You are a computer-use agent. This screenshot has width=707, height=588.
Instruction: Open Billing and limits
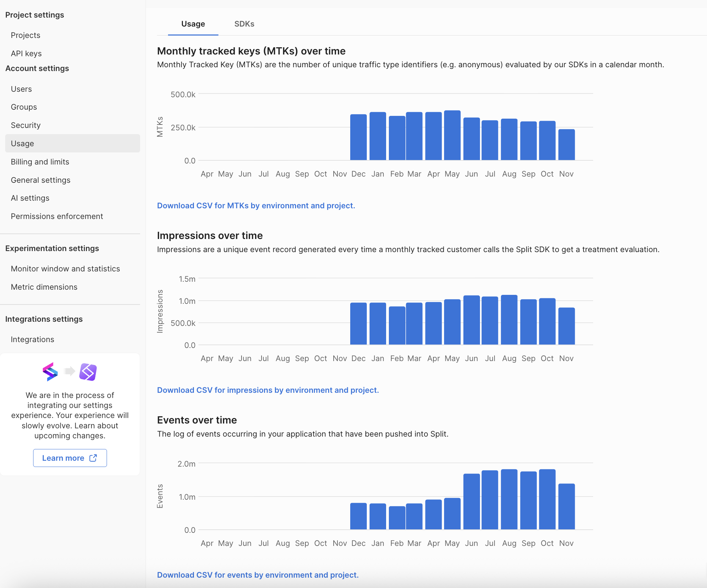click(40, 162)
